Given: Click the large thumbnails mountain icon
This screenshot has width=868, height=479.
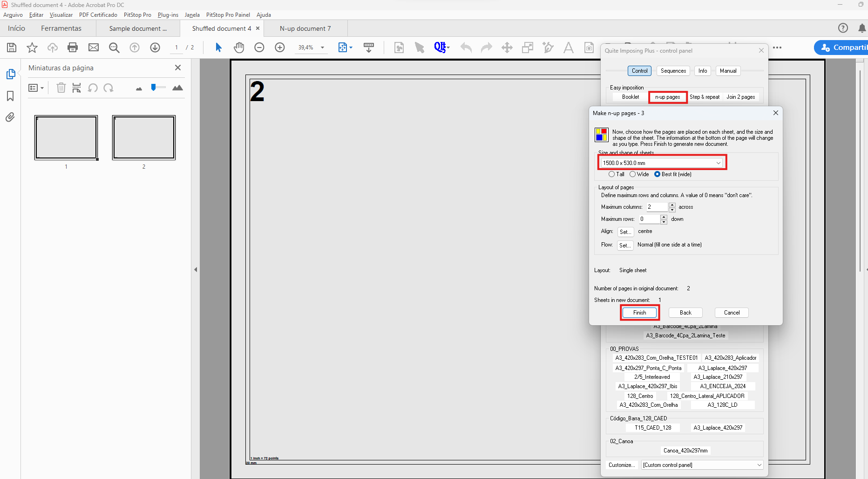Looking at the screenshot, I should [177, 88].
